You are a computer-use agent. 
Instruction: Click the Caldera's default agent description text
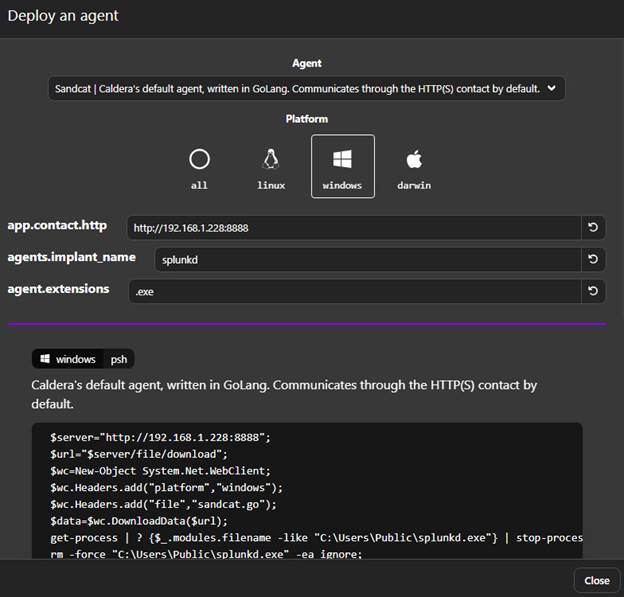click(x=284, y=394)
